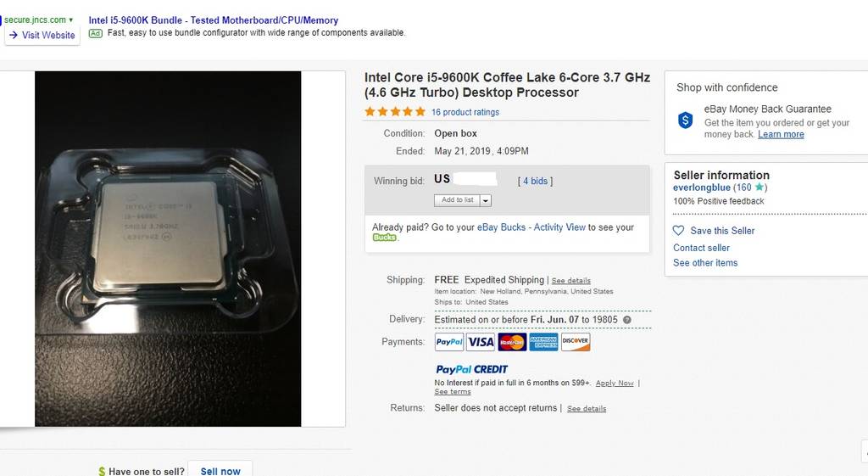Image resolution: width=868 pixels, height=476 pixels.
Task: Click the PayPal payment icon
Action: [449, 342]
